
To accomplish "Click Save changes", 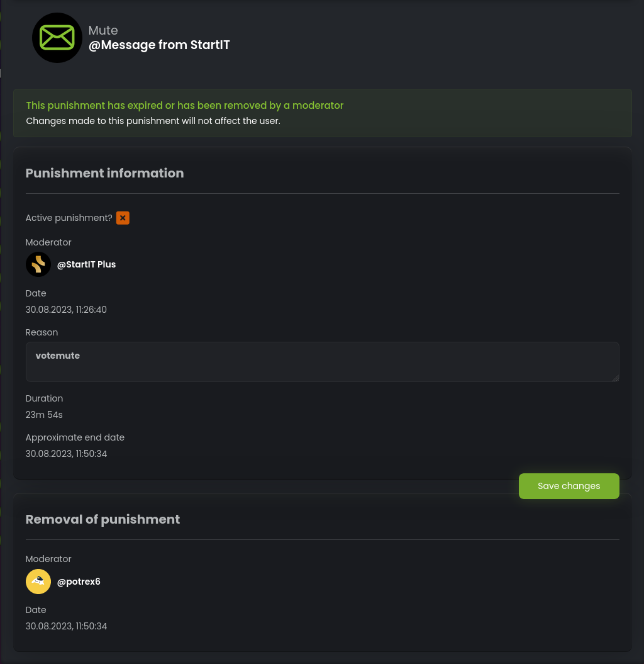I will 569,486.
